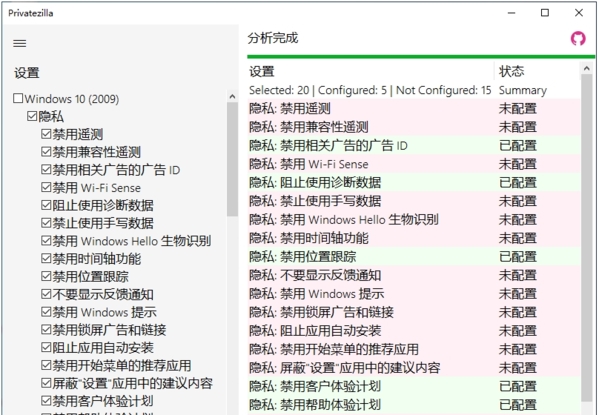
Task: Click the Summary status cell
Action: (523, 90)
